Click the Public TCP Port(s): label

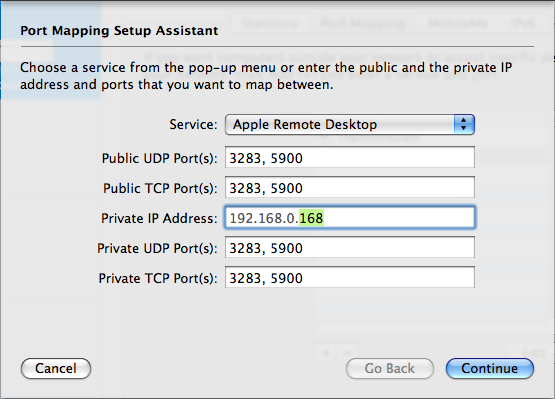click(x=160, y=188)
